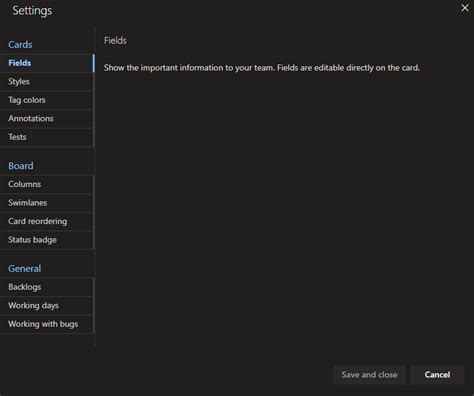
Task: Switch to the Tests tab
Action: click(x=47, y=137)
